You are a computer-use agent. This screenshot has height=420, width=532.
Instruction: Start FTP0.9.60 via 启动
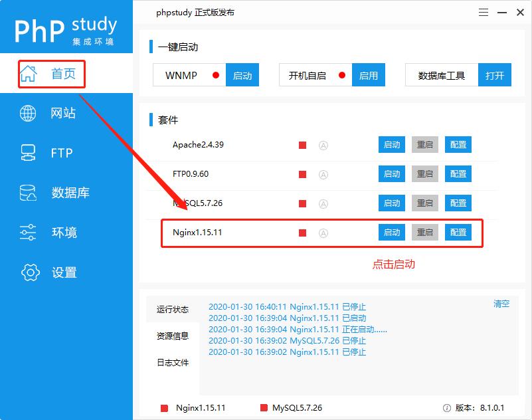pyautogui.click(x=392, y=174)
